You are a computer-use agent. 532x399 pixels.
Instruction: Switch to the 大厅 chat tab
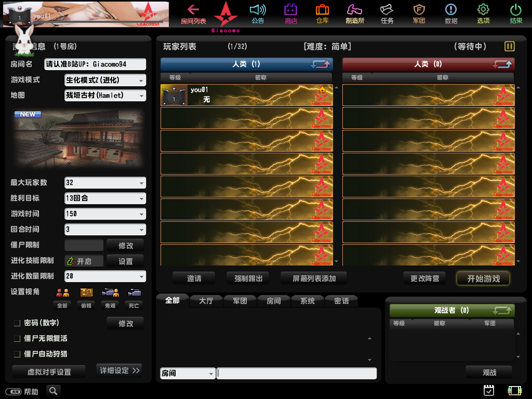click(206, 301)
